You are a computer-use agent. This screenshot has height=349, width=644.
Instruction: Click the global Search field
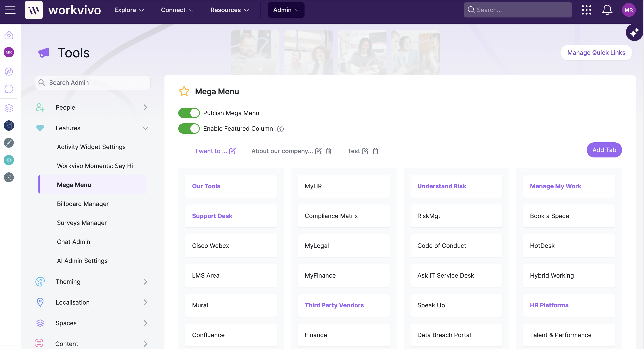click(x=518, y=10)
